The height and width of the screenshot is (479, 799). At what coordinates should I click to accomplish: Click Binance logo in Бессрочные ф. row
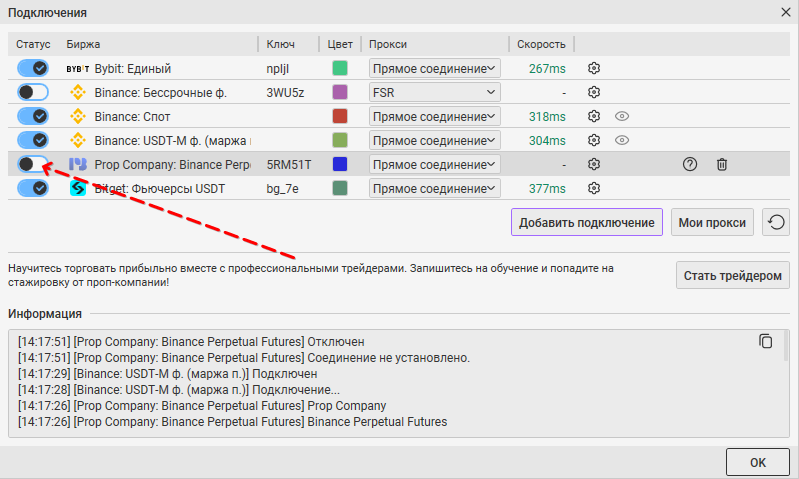(77, 92)
